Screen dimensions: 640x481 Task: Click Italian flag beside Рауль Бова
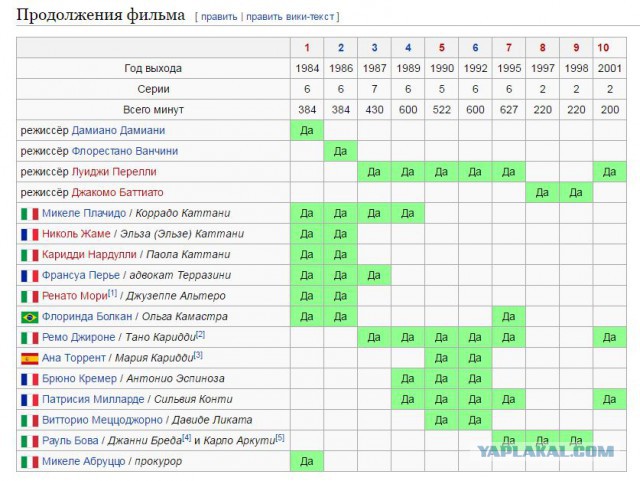30,442
